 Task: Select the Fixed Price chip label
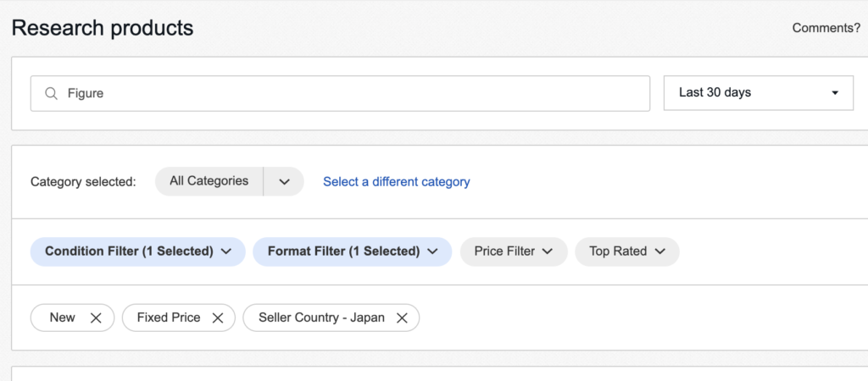169,318
